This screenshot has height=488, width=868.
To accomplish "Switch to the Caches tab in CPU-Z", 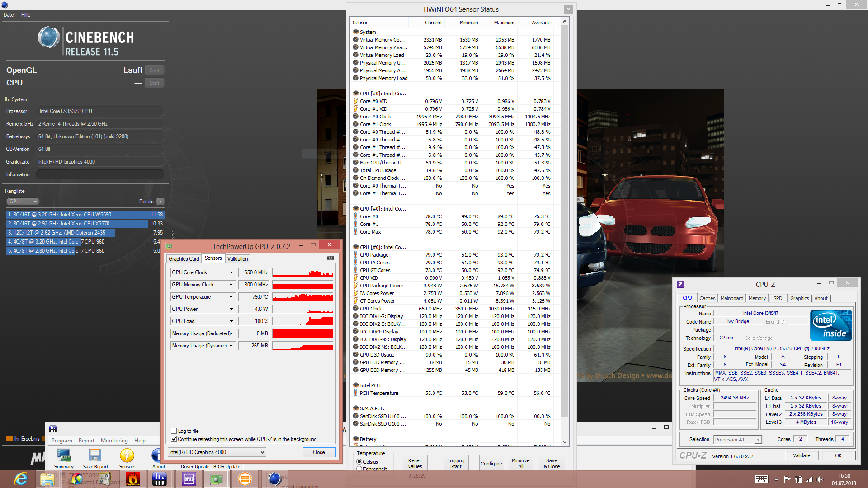I will tap(707, 298).
